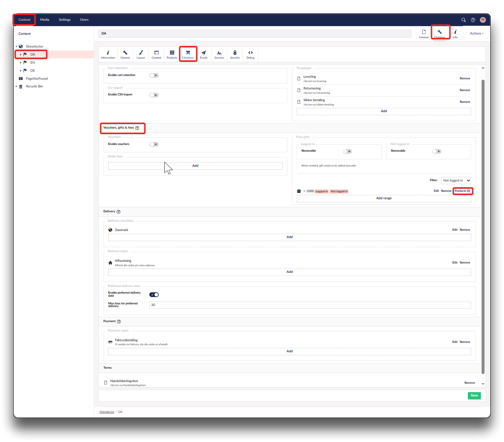504x442 pixels.
Task: Click the Max days for preferred delivery field
Action: pyautogui.click(x=310, y=305)
